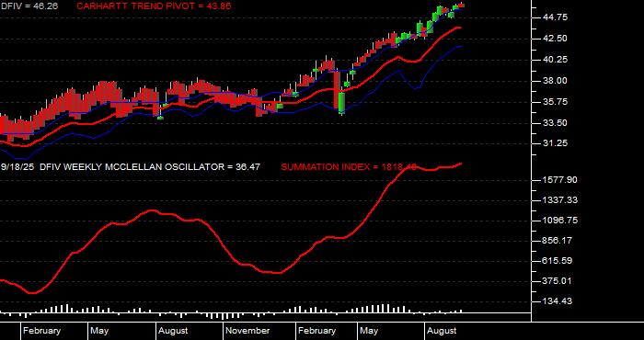Click the November label on time axis

coord(248,331)
